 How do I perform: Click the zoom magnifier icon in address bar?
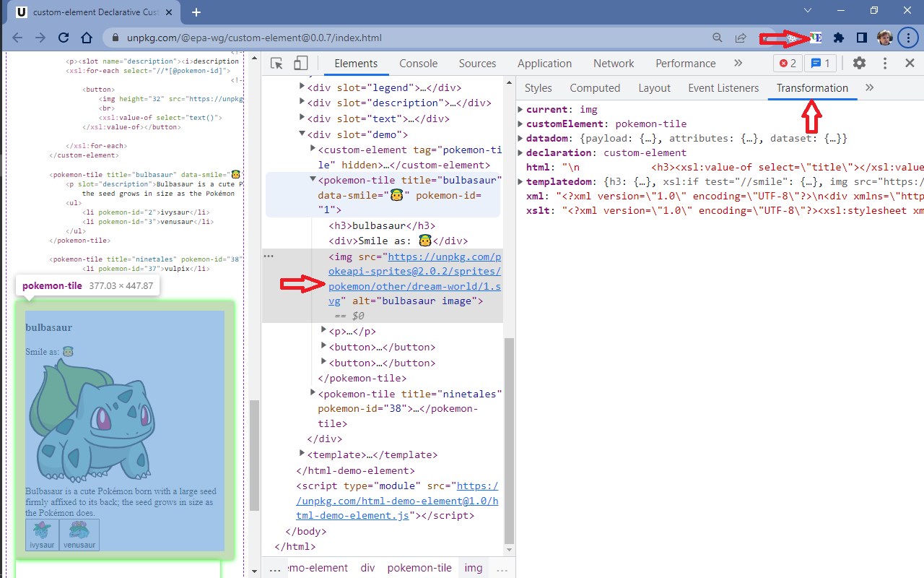pos(718,38)
